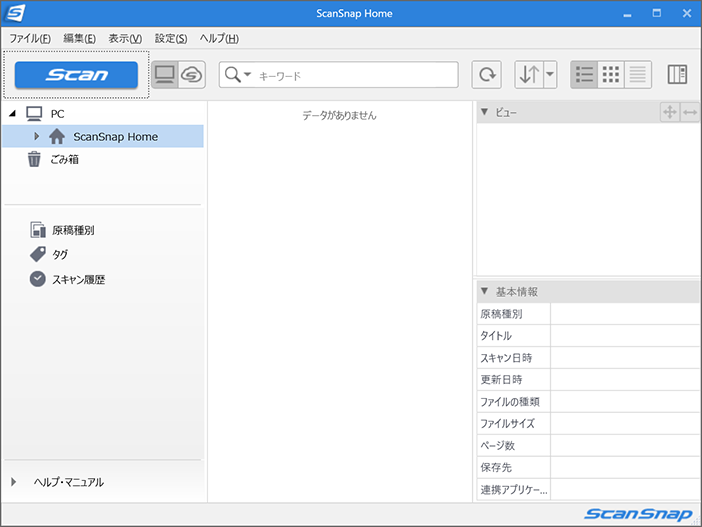
Task: Expand the ヘルプ・マニュアル section arrow
Action: tap(13, 482)
